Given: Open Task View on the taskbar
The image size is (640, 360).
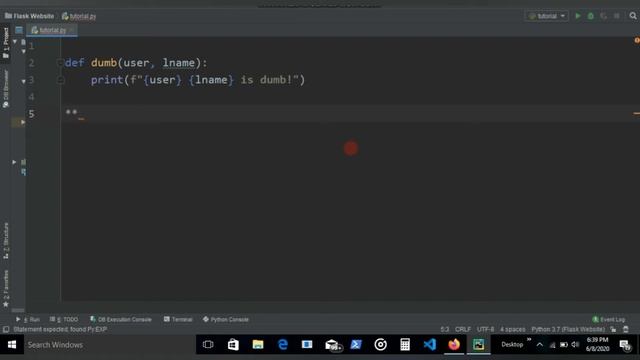Looking at the screenshot, I should point(208,345).
